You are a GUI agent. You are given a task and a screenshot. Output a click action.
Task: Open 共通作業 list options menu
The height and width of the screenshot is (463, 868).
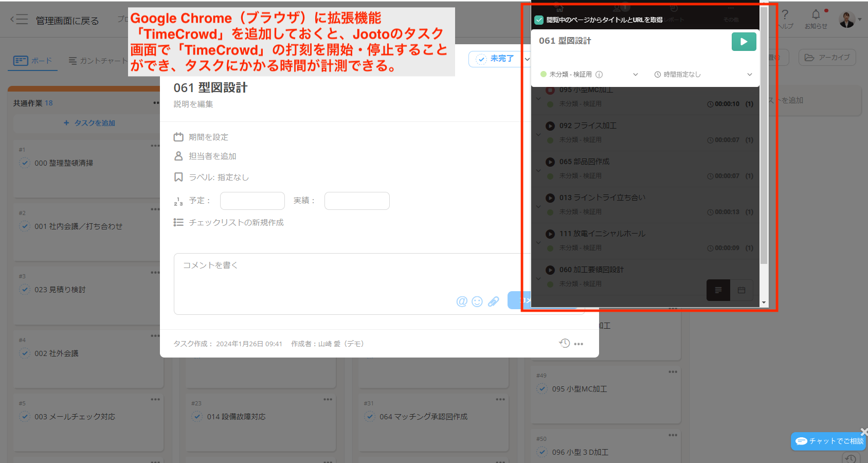click(x=156, y=103)
